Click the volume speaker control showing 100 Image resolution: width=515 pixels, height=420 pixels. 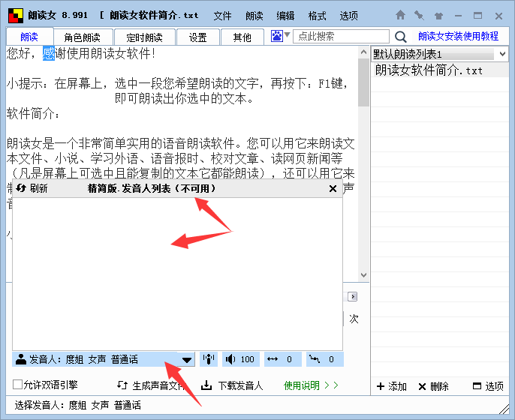241,359
